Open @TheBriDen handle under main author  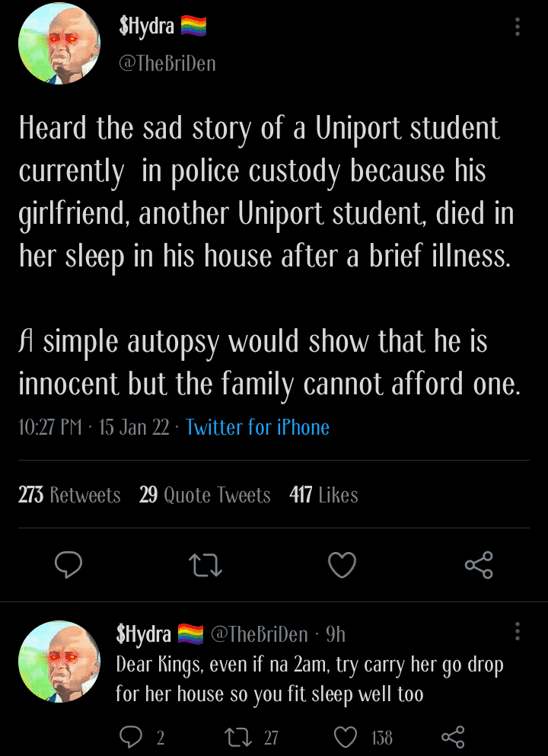click(x=167, y=64)
